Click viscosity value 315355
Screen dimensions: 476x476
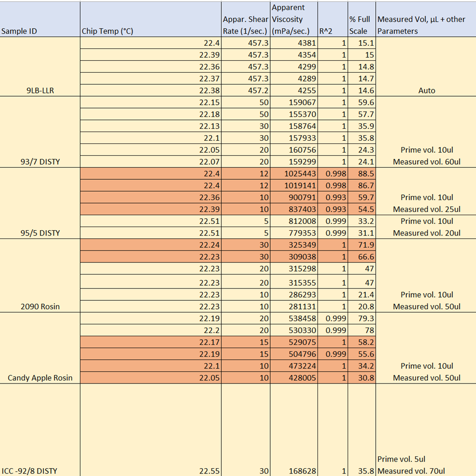pos(294,282)
